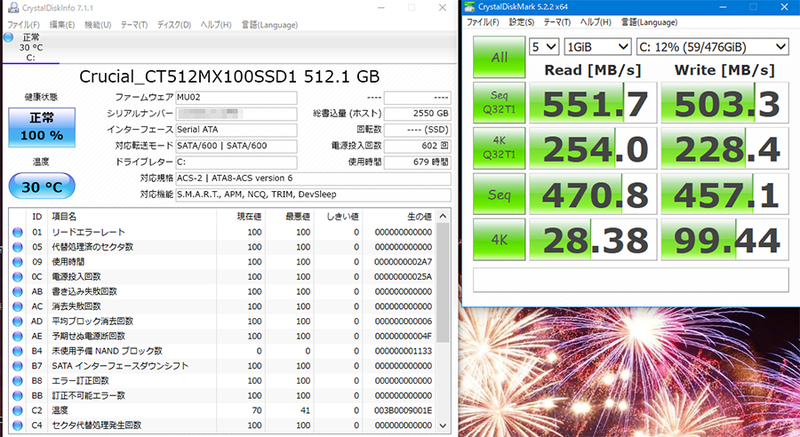This screenshot has width=800, height=437.
Task: Click the 生の値 column header
Action: pyautogui.click(x=419, y=217)
